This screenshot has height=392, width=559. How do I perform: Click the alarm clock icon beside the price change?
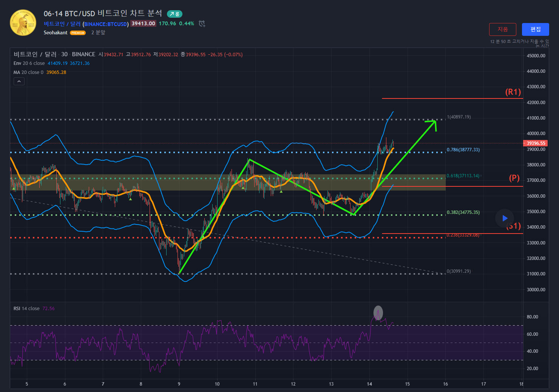tap(202, 24)
